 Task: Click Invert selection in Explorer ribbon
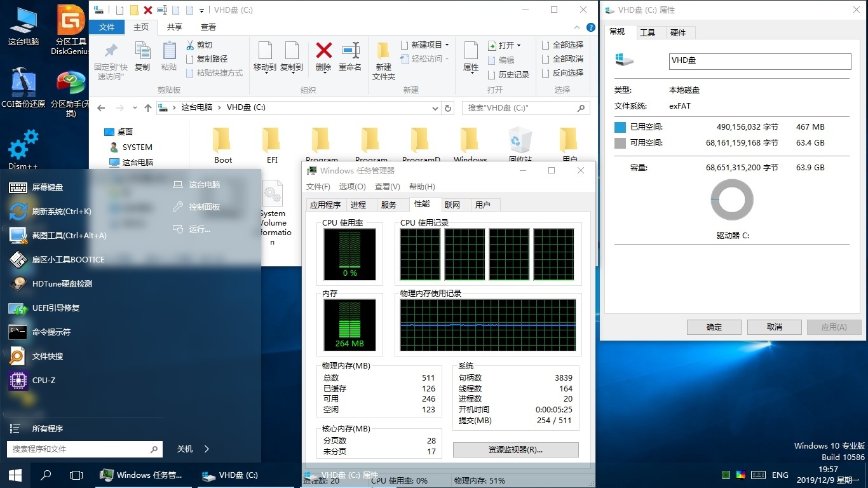562,73
